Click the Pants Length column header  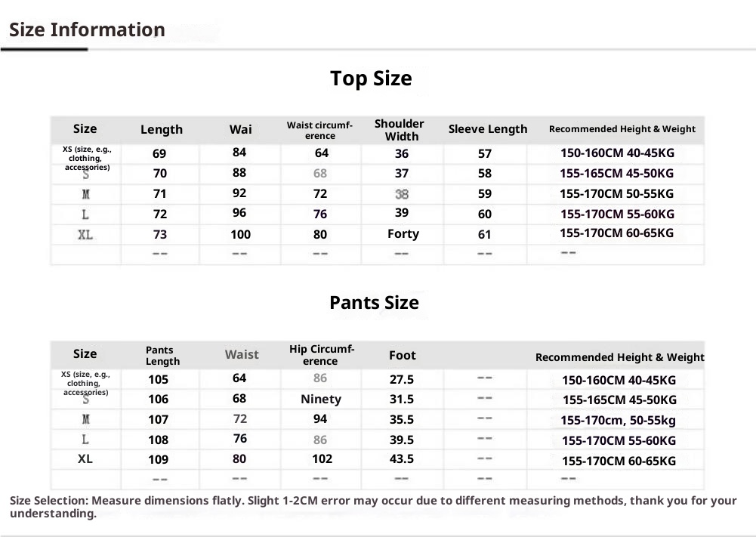click(x=162, y=356)
